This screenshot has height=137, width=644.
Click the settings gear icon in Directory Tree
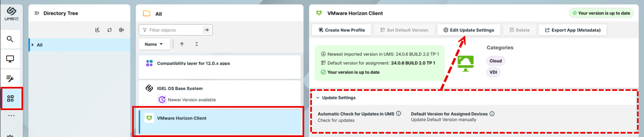(121, 30)
